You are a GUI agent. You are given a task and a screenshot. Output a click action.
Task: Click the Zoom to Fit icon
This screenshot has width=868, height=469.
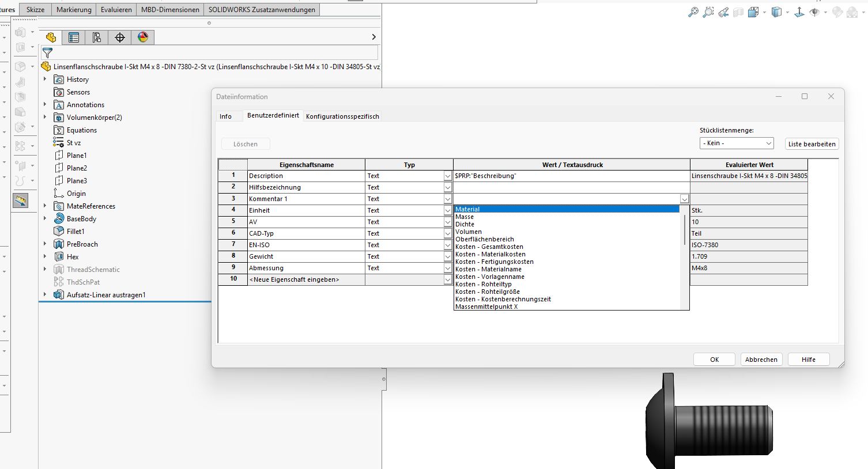[693, 12]
